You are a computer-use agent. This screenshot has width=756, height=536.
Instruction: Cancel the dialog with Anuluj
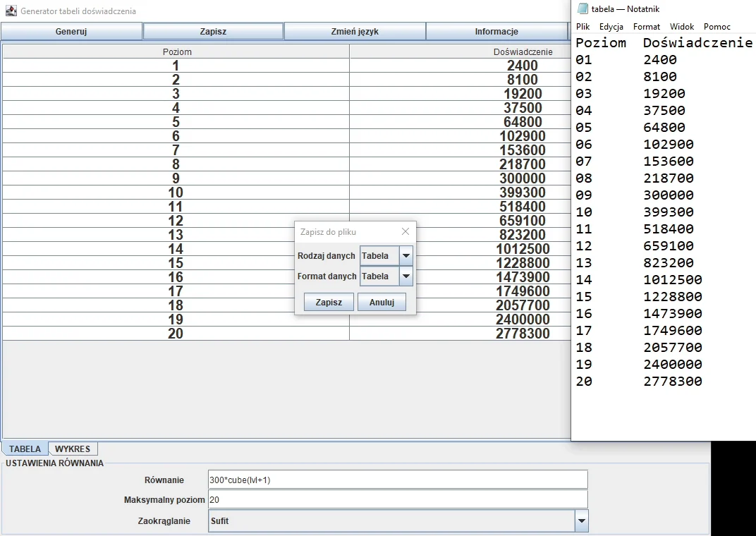coord(382,302)
